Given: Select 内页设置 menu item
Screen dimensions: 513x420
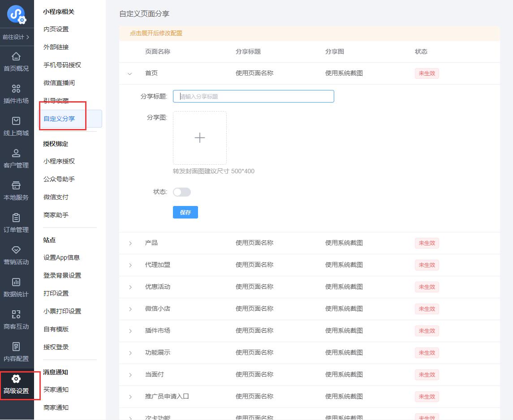Looking at the screenshot, I should 56,29.
